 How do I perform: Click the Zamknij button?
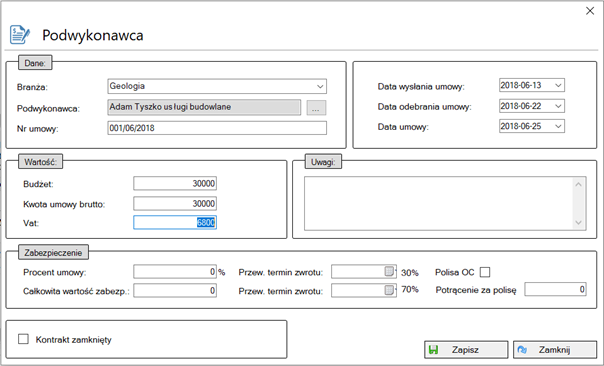point(555,349)
